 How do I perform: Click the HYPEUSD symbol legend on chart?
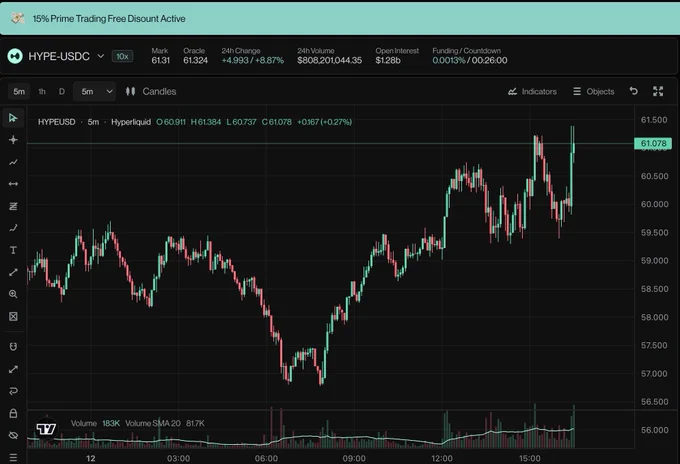(x=56, y=122)
